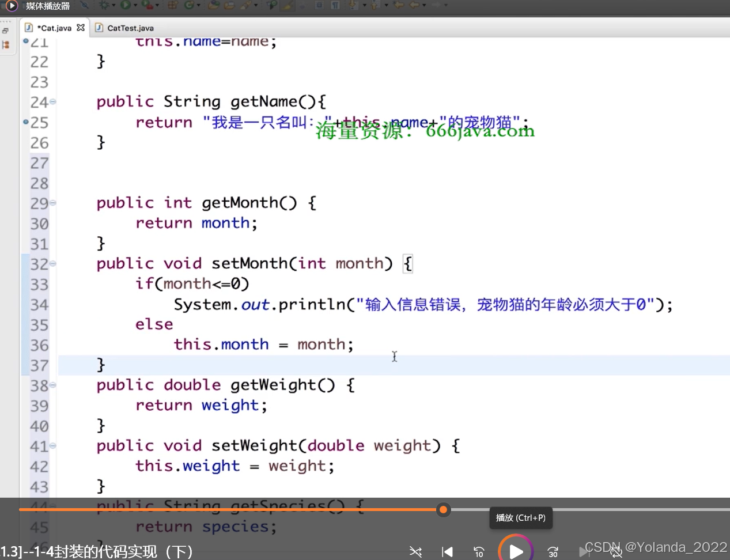The height and width of the screenshot is (560, 730).
Task: Click the Restore view icon in left sidebar
Action: 5,31
